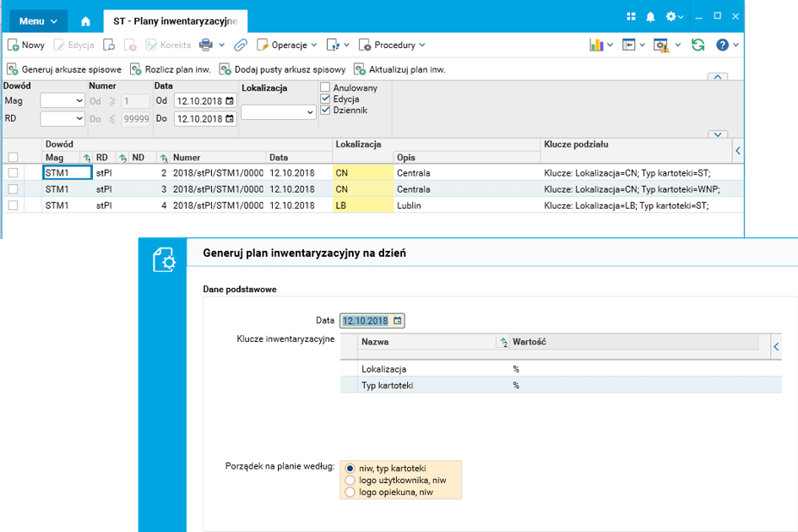Image resolution: width=798 pixels, height=532 pixels.
Task: Click the generate plan document-gear icon
Action: pyautogui.click(x=164, y=259)
